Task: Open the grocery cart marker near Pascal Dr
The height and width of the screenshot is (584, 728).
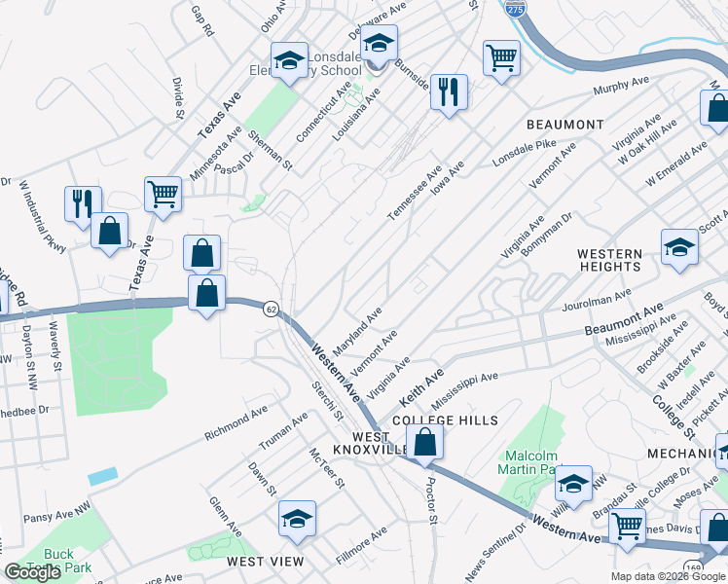Action: pyautogui.click(x=163, y=198)
